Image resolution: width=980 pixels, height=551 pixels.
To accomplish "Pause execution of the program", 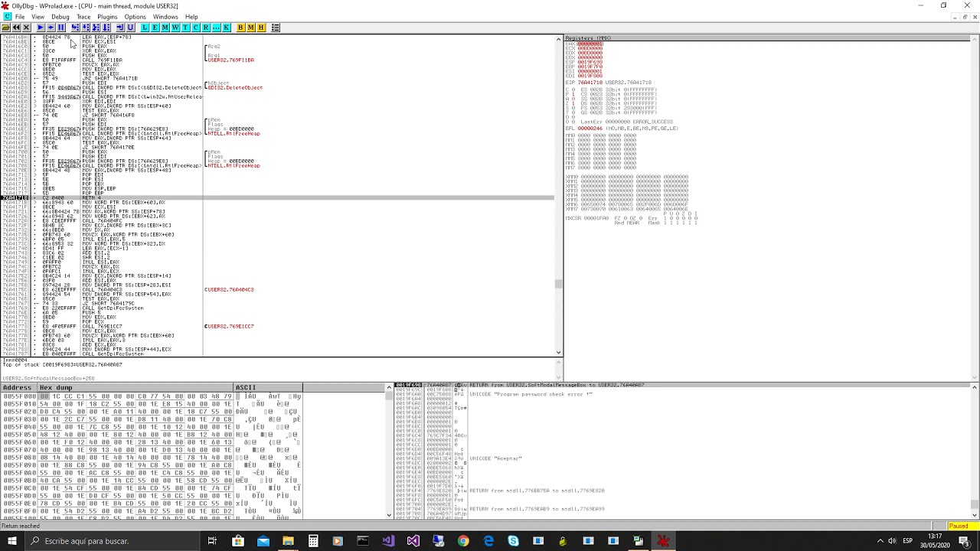I will pyautogui.click(x=60, y=28).
